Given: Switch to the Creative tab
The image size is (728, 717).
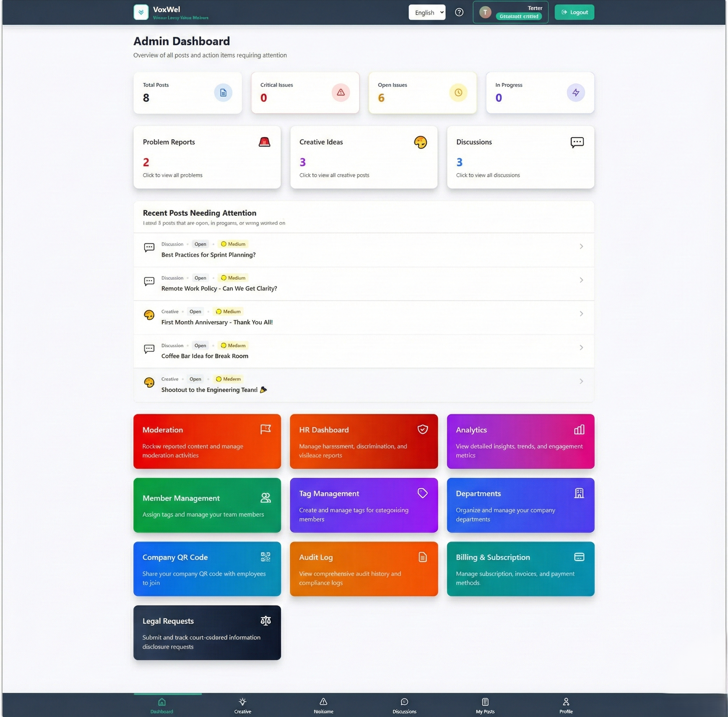Looking at the screenshot, I should pyautogui.click(x=243, y=705).
